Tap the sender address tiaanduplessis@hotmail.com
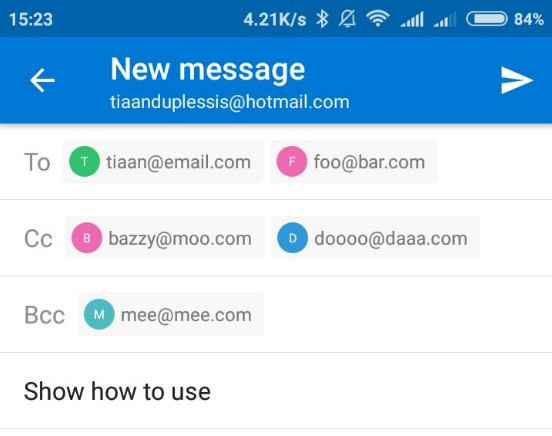552x436 pixels. coord(230,102)
